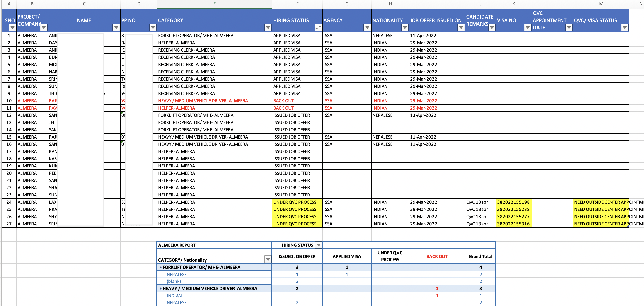Screen dimensions: 644x306
Task: Collapse HEAVY / MEDIUM VEHICLE DRIVER group
Action: point(160,289)
